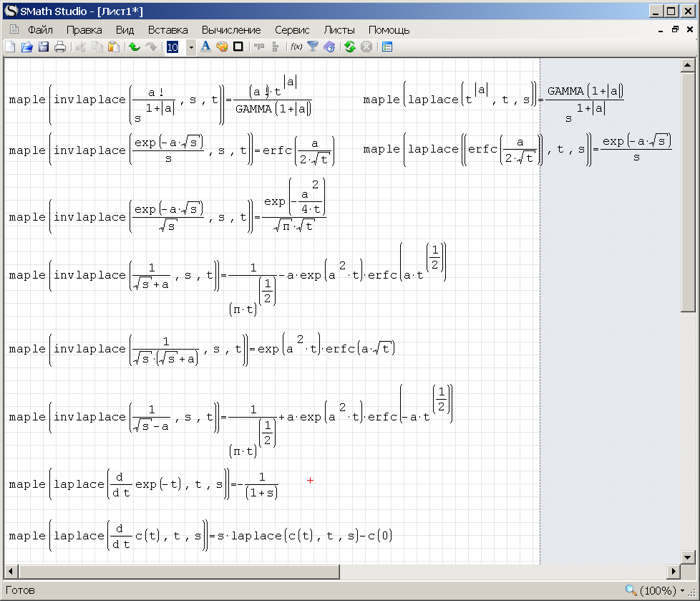Viewport: 700px width, 601px height.
Task: Open the font size dropdown arrow
Action: point(190,47)
